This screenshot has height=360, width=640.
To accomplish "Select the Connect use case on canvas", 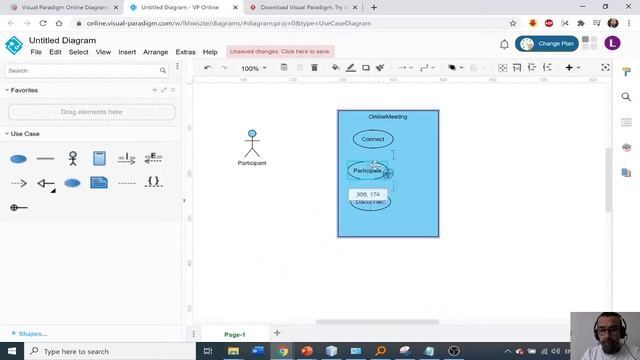I will coord(373,139).
